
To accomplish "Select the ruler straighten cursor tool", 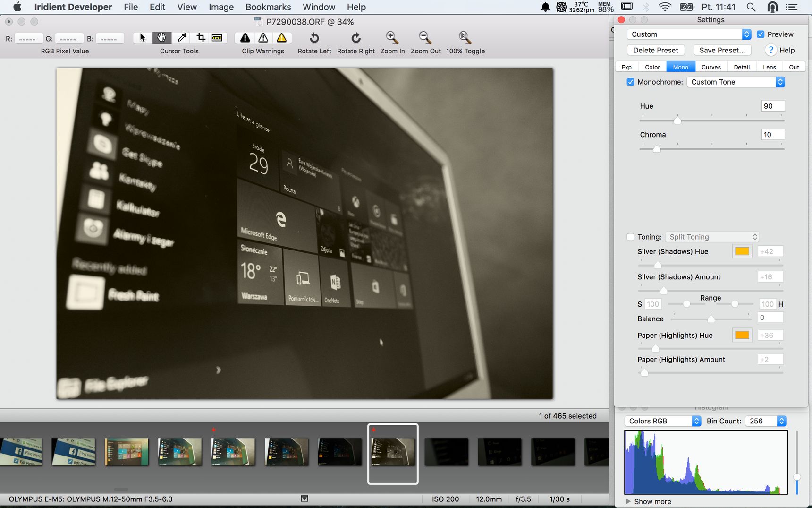I will [x=217, y=38].
